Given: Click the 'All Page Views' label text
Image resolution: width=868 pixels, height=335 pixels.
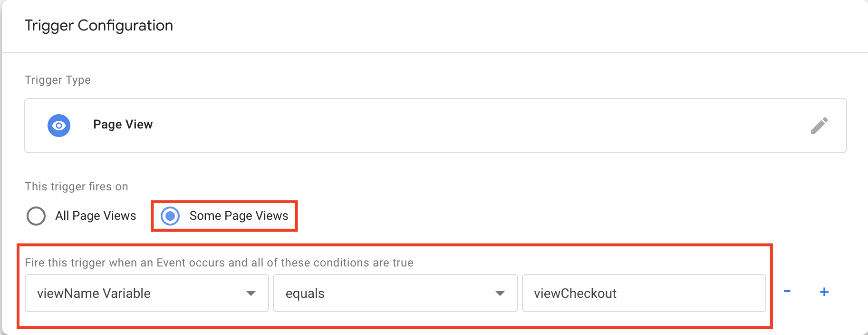Looking at the screenshot, I should click(96, 216).
